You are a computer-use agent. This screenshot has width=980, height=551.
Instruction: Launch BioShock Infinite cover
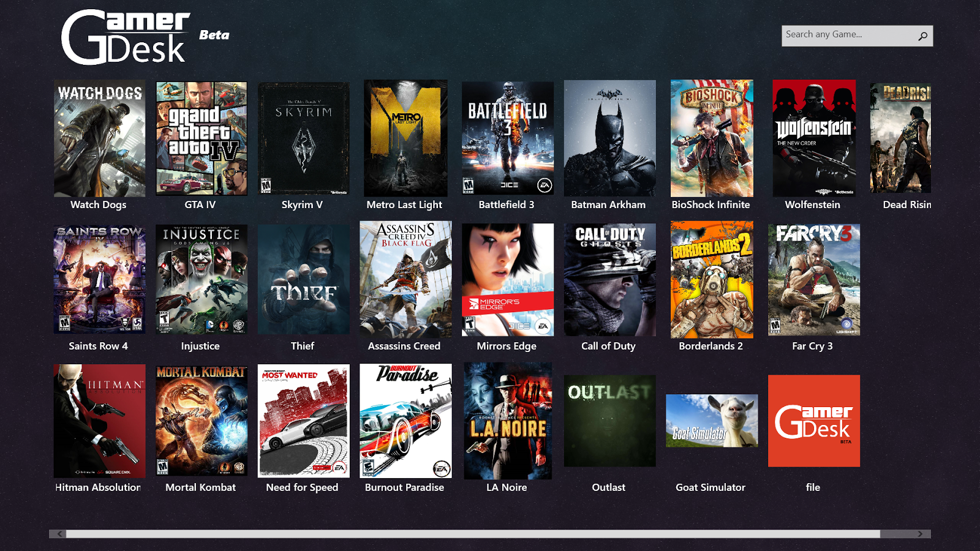[712, 138]
